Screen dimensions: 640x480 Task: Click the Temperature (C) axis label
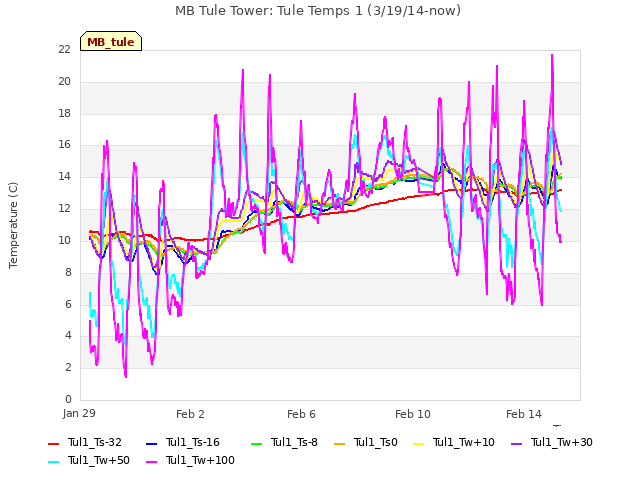pyautogui.click(x=13, y=225)
